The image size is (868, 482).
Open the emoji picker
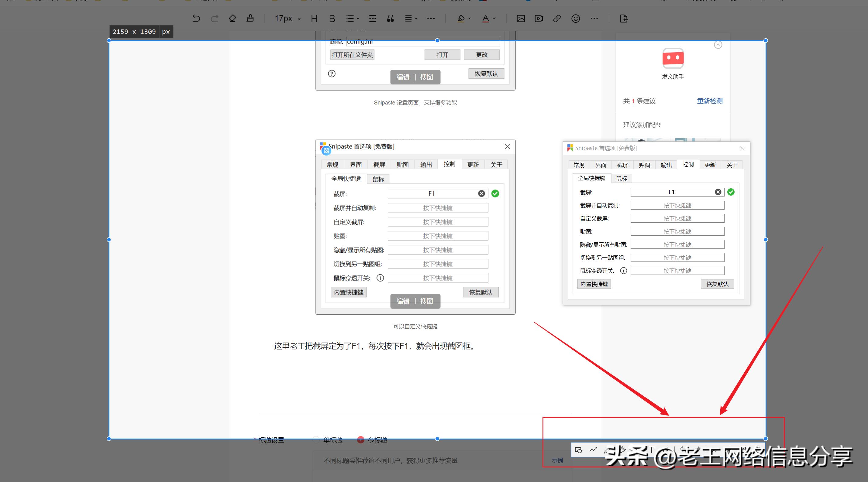[x=576, y=19]
